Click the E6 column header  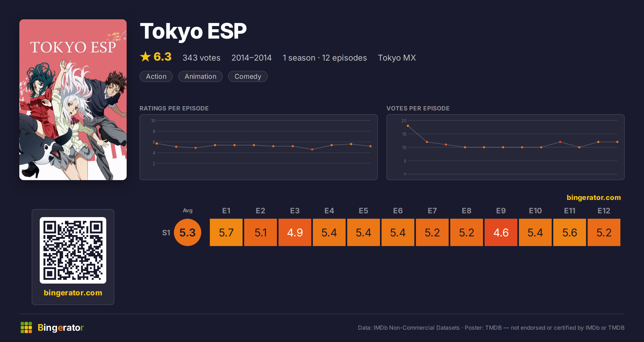pos(398,211)
